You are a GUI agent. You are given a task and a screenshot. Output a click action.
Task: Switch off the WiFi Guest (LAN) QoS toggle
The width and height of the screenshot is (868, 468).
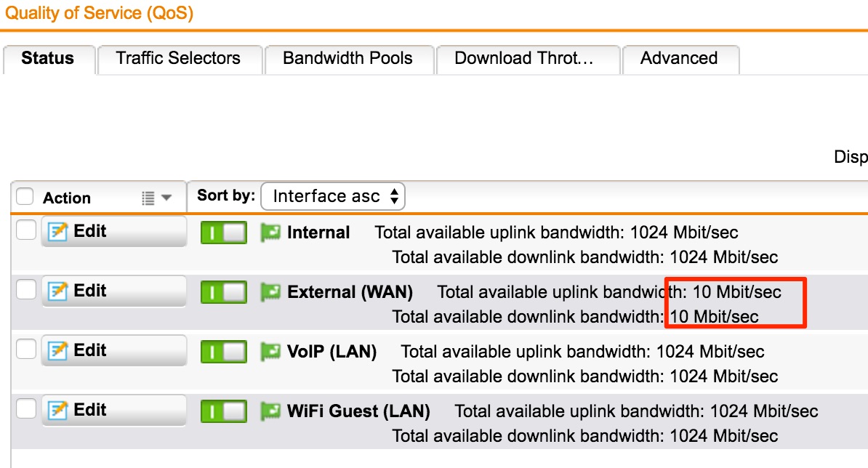click(x=224, y=411)
